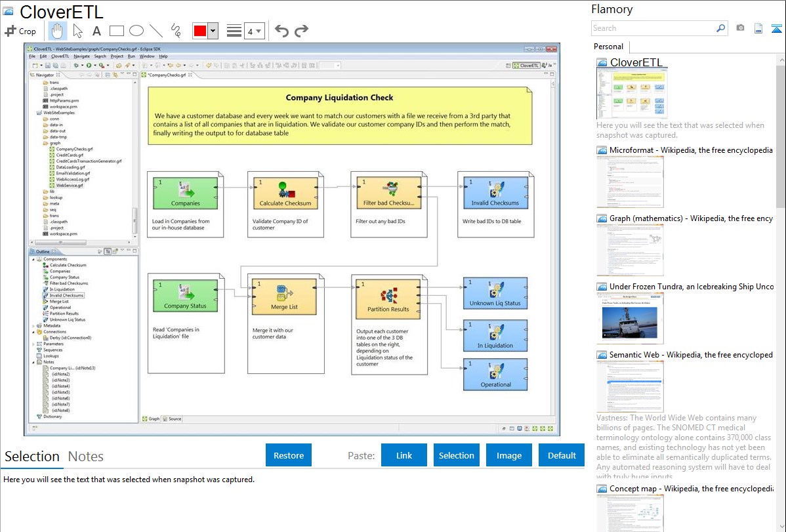The height and width of the screenshot is (532, 786).
Task: Select the Unknown Liq Status node
Action: click(x=495, y=293)
